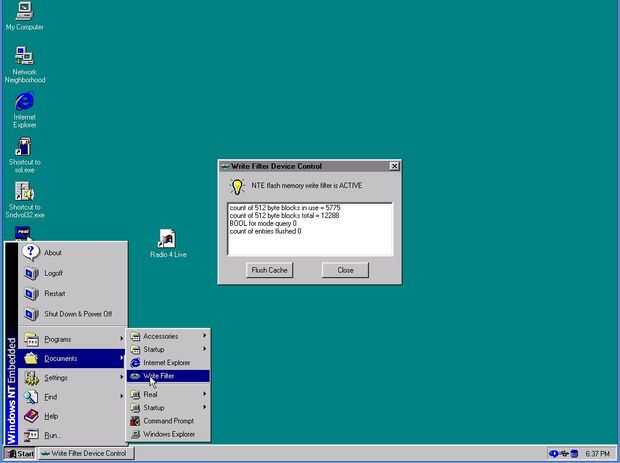Click the Restart icon in Start menu
This screenshot has width=620, height=463.
tap(31, 294)
